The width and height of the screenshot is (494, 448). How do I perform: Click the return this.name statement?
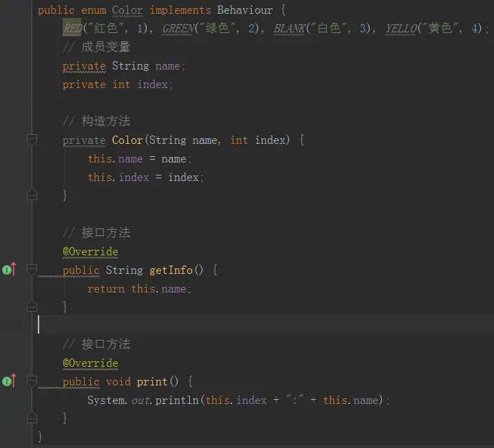click(139, 288)
